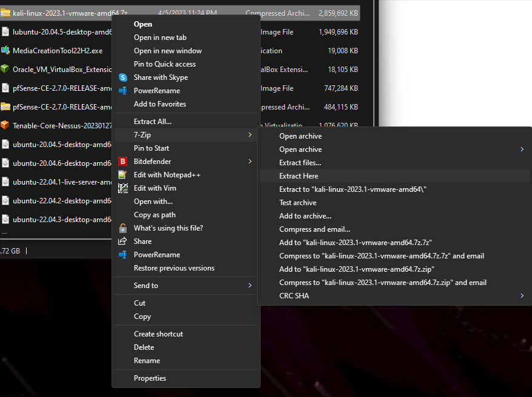Click the MediaCreationTool22H2.exe icon

tap(5, 50)
